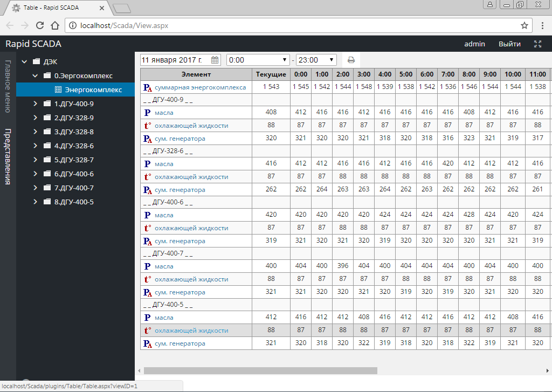Click the printer icon
Viewport: 552px width, 392px height.
pyautogui.click(x=351, y=60)
